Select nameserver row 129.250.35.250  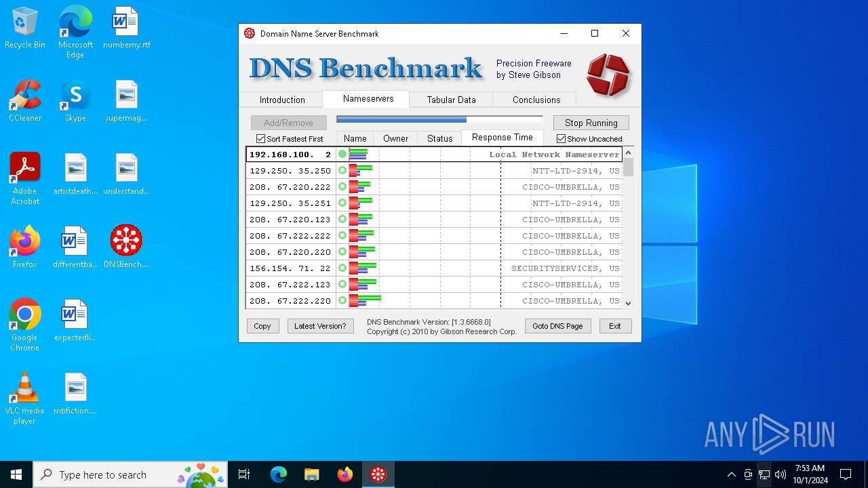point(434,171)
